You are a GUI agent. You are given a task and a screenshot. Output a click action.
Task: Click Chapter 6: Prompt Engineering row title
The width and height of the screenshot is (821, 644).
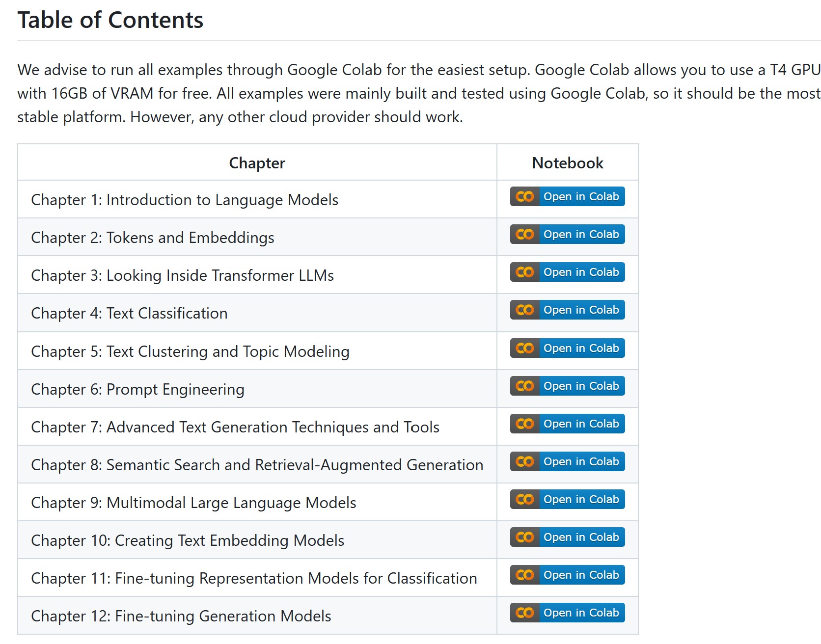coord(137,390)
